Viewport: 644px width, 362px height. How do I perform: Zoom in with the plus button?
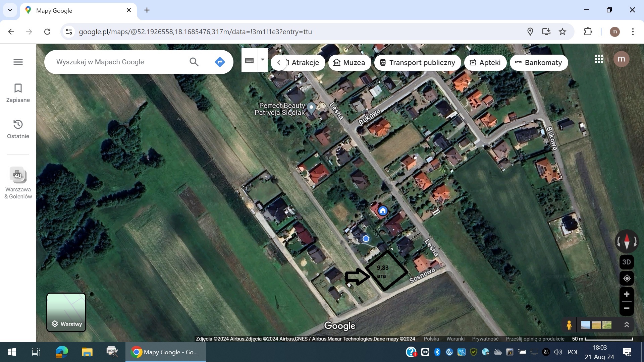627,295
